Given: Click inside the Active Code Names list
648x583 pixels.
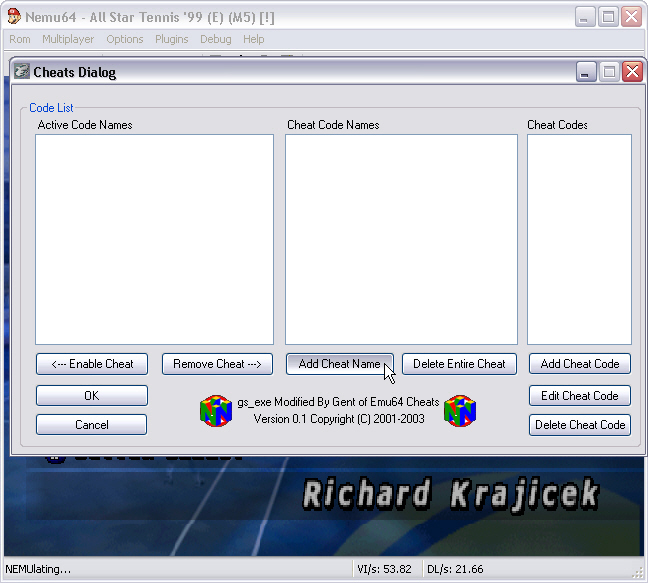Looking at the screenshot, I should [155, 239].
